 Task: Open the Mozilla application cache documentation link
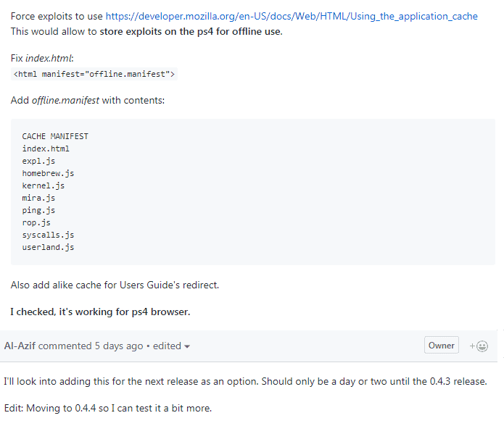pyautogui.click(x=292, y=16)
